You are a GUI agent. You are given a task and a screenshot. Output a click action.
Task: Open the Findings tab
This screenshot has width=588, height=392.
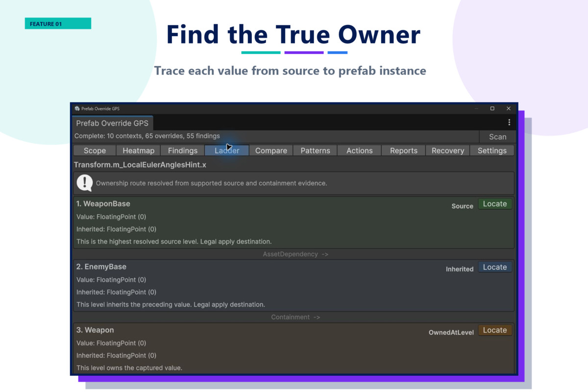coord(182,150)
